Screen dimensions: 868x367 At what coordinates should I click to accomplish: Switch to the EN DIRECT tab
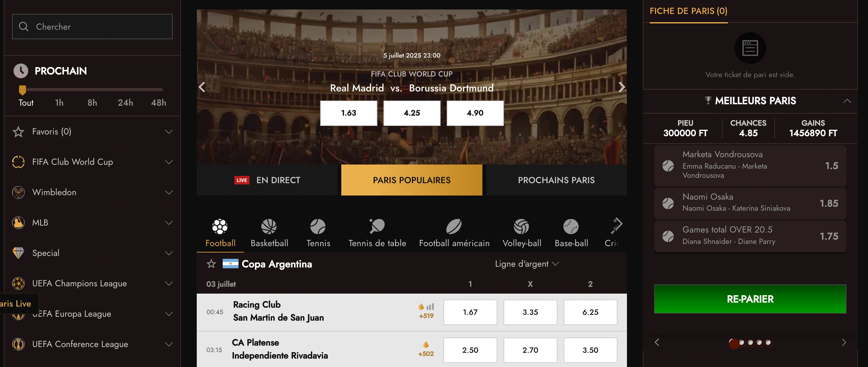click(267, 180)
